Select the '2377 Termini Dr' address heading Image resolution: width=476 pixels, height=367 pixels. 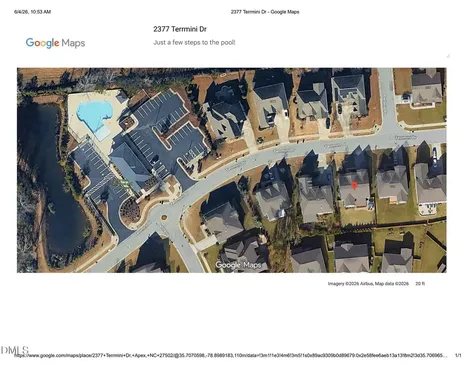coord(180,29)
